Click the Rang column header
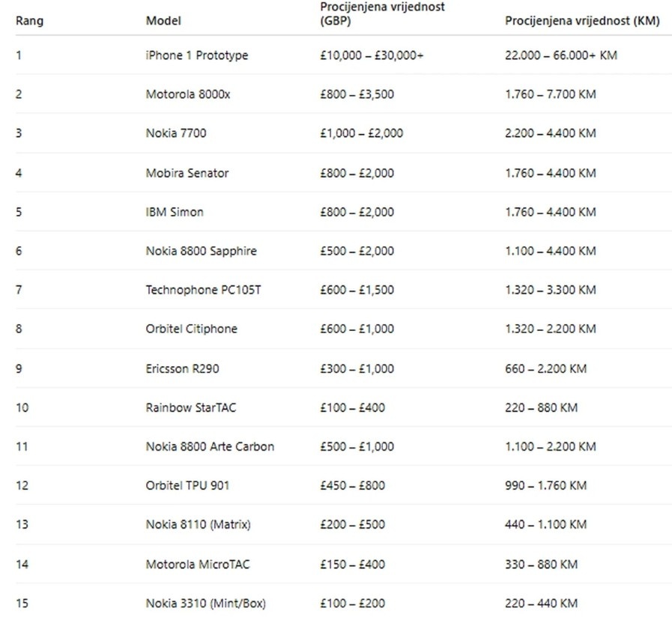The height and width of the screenshot is (626, 672). tap(29, 21)
